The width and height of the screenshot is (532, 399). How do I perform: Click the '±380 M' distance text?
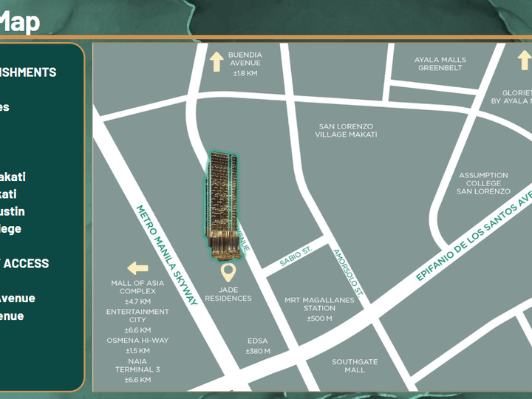point(258,352)
